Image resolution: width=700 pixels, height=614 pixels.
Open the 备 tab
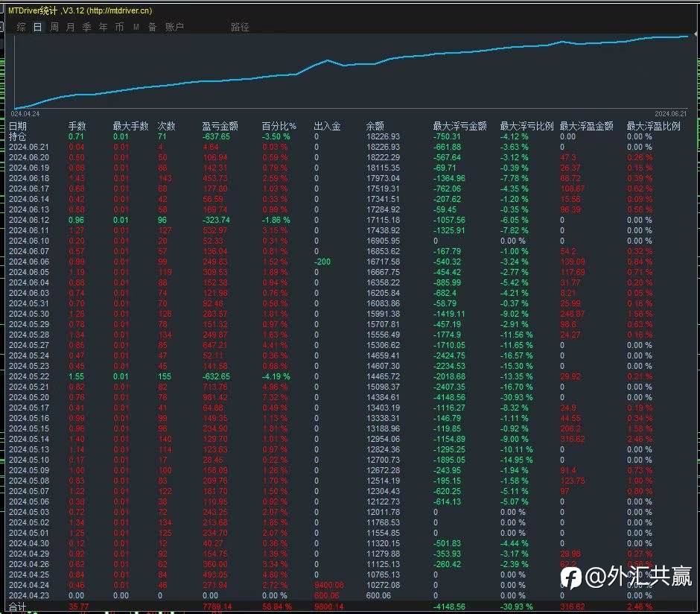(152, 28)
